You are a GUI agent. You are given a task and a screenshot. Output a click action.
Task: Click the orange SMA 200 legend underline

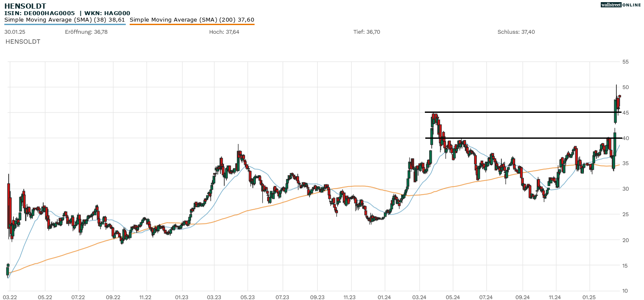191,24
